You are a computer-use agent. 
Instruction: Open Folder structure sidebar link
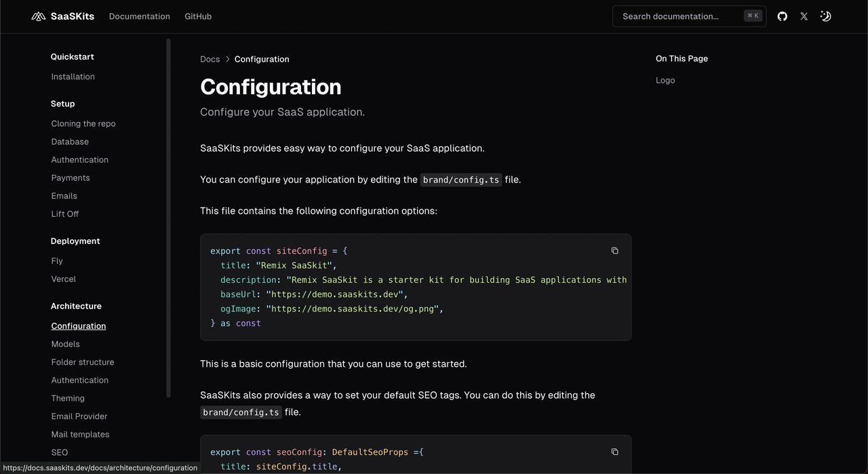click(83, 362)
